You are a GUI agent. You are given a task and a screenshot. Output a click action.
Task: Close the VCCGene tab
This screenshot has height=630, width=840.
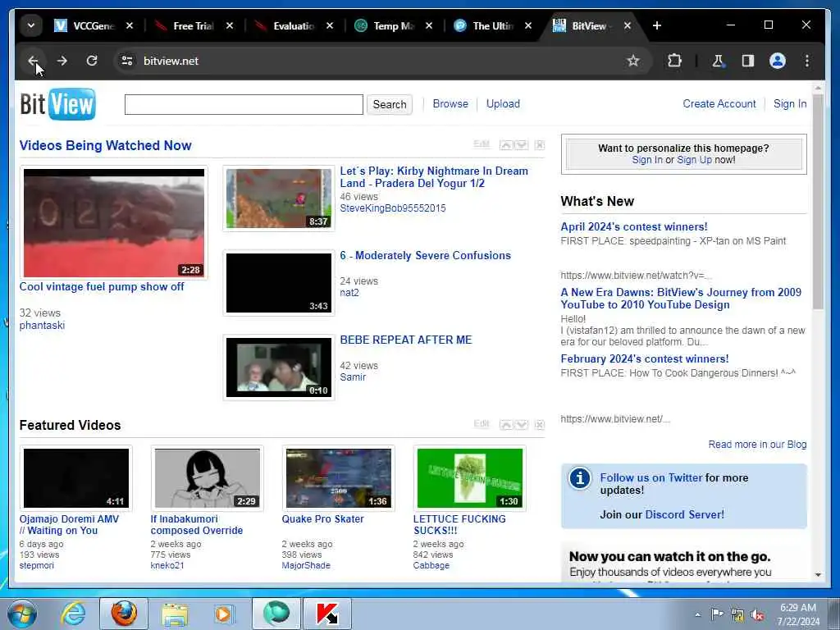[x=129, y=25]
